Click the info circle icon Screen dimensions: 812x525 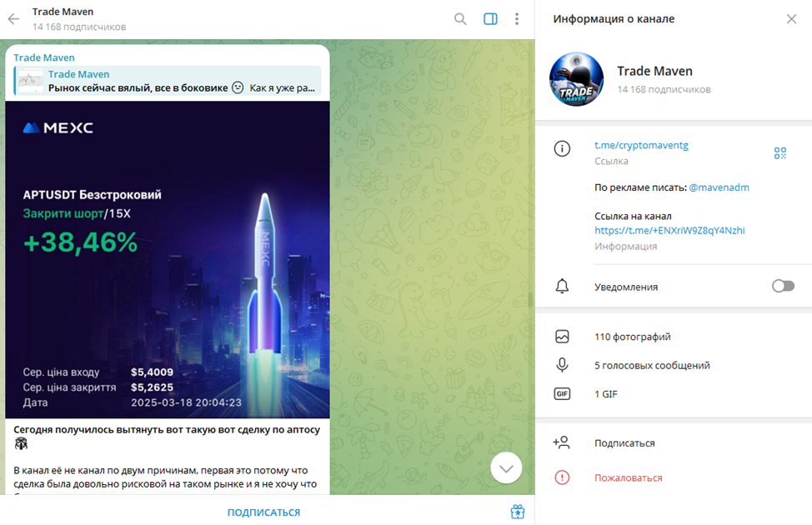562,148
